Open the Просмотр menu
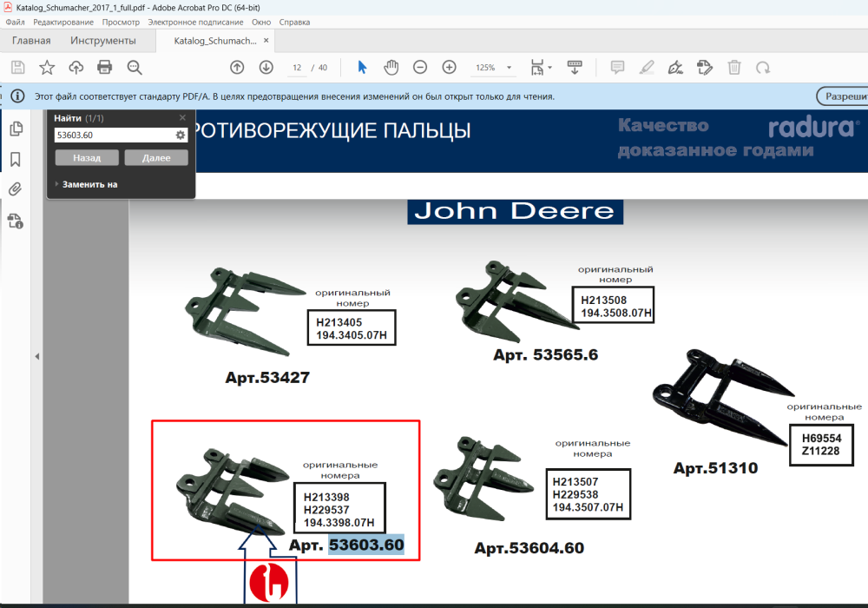 pyautogui.click(x=121, y=23)
